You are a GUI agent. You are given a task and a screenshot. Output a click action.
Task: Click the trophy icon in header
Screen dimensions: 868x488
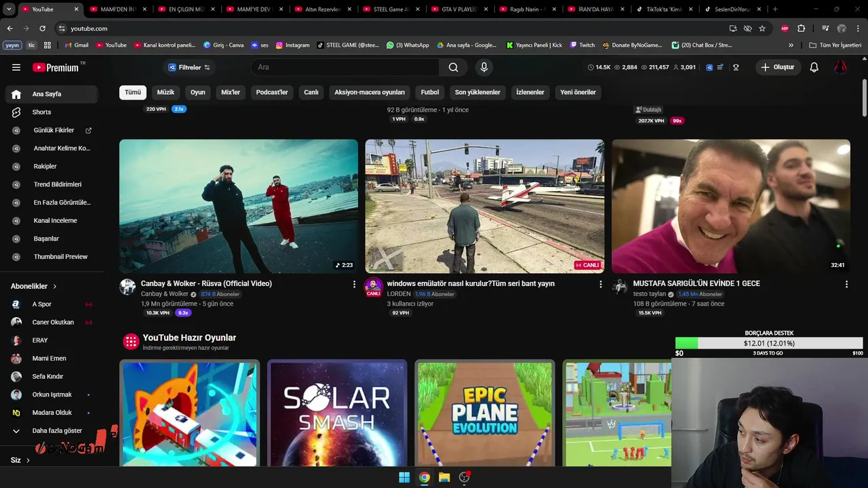pyautogui.click(x=736, y=67)
